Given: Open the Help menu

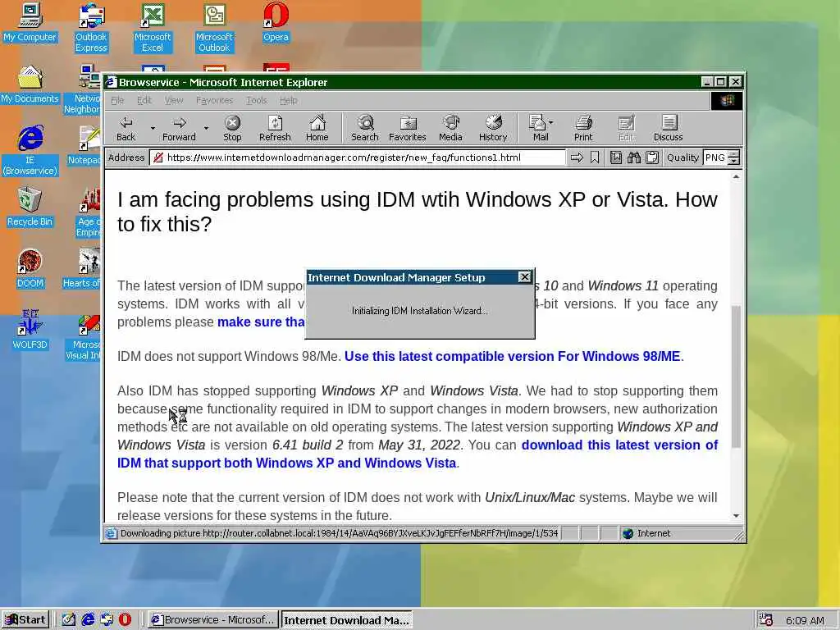Looking at the screenshot, I should (x=288, y=100).
